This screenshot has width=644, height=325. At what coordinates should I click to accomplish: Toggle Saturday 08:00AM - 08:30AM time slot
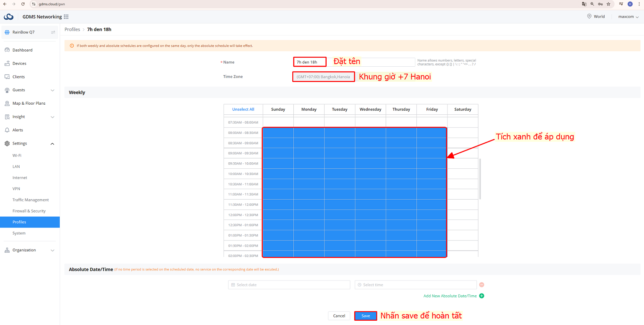click(462, 133)
